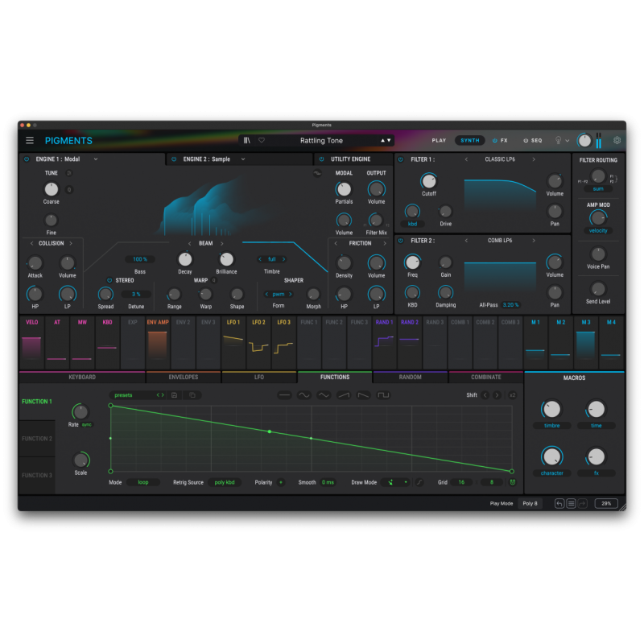Click the loop Mode button
The height and width of the screenshot is (644, 644).
pyautogui.click(x=145, y=481)
